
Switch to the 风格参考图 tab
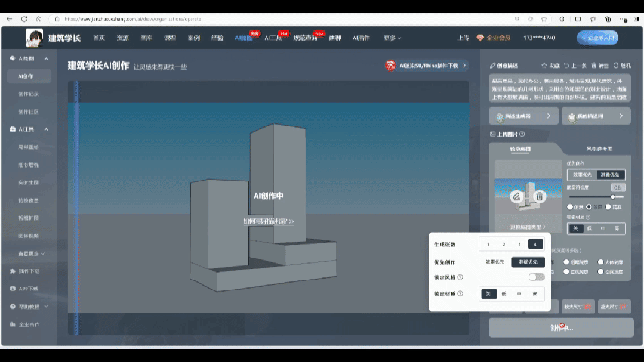[x=600, y=149]
